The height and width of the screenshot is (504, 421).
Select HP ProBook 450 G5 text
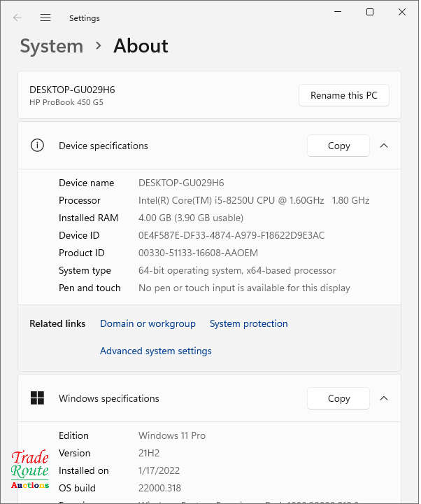coord(66,102)
